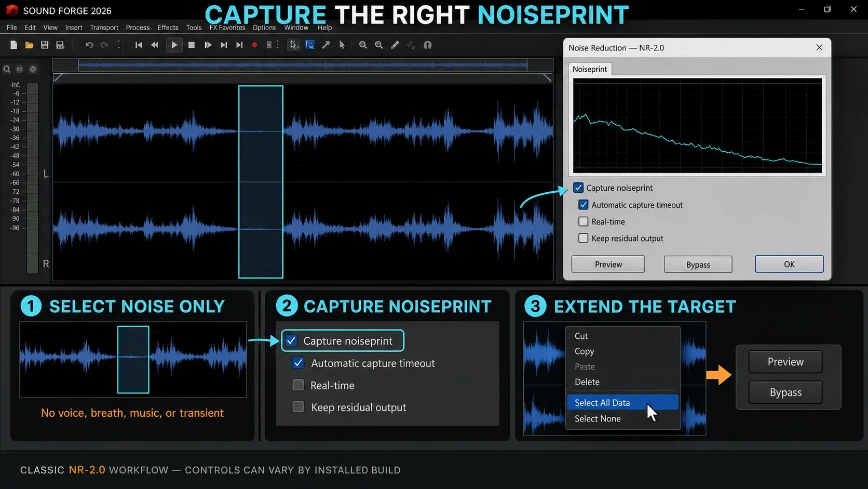The image size is (868, 489).
Task: Open the Transport menu
Action: 104,28
